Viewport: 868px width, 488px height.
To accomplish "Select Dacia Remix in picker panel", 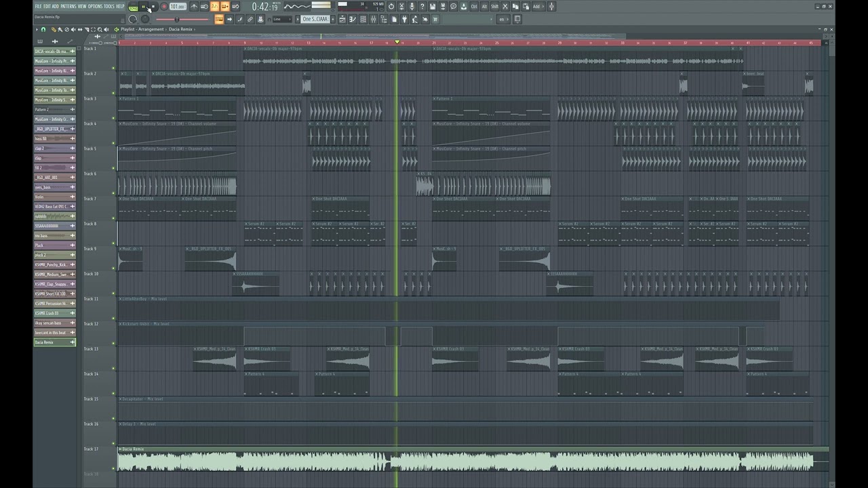I will (55, 342).
